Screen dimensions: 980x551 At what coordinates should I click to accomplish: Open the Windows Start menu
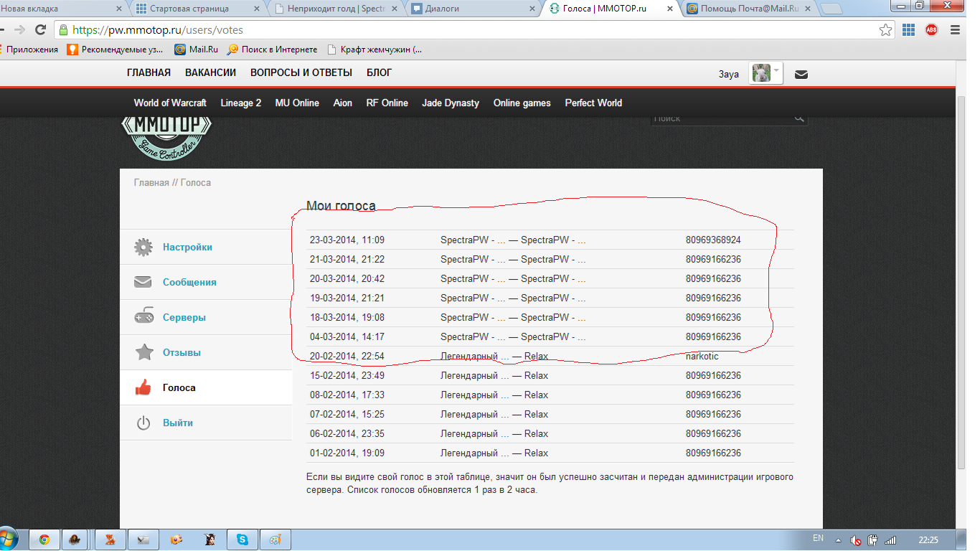pos(7,540)
